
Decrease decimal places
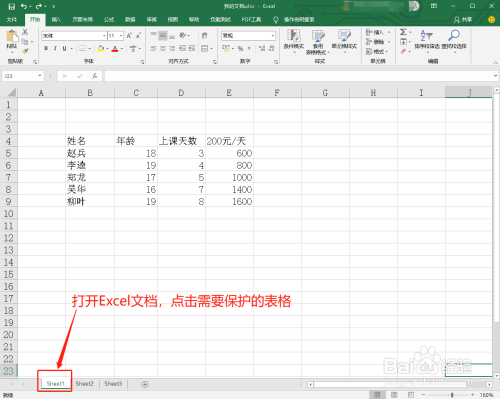pyautogui.click(x=272, y=49)
